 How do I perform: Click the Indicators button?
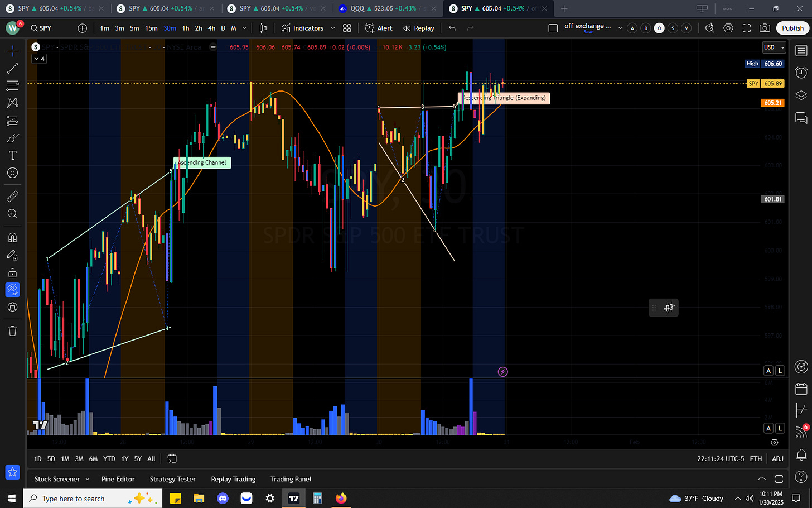pyautogui.click(x=303, y=28)
